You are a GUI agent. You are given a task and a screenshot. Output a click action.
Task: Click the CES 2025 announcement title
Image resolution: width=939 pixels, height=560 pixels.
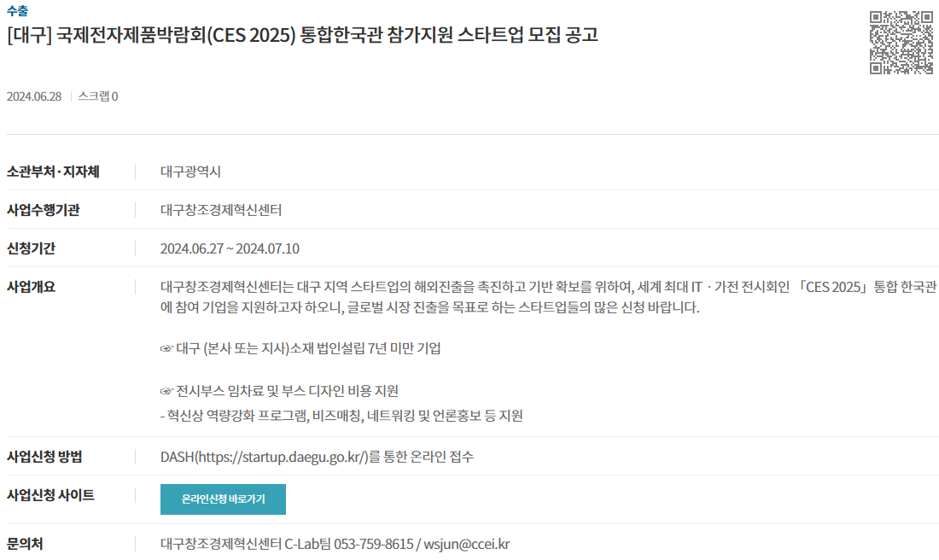click(x=302, y=35)
